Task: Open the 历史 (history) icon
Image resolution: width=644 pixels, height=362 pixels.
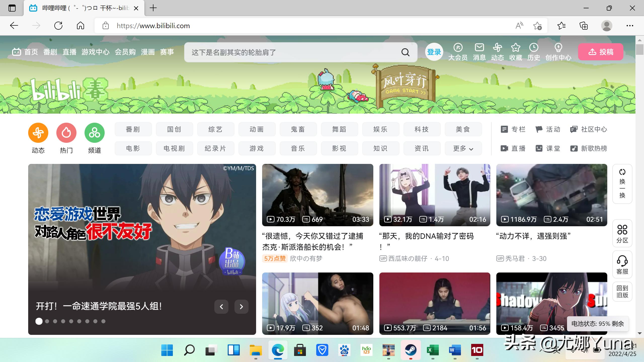Action: [534, 52]
